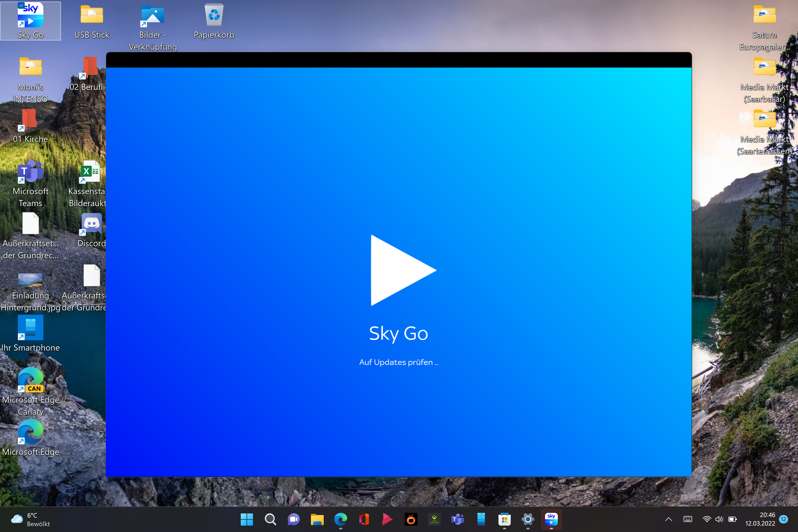The height and width of the screenshot is (532, 798).
Task: Open Xbox Game Streaming from the taskbar
Action: [x=434, y=519]
